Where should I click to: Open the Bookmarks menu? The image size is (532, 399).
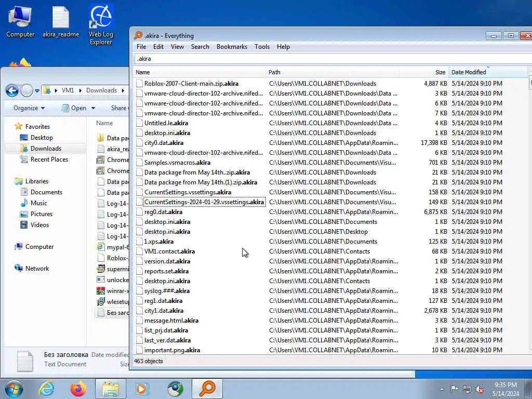pyautogui.click(x=232, y=47)
